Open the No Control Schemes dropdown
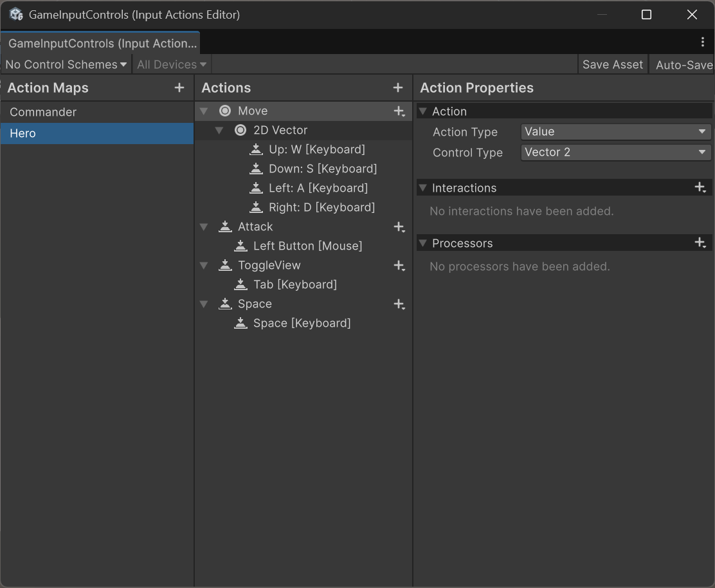Image resolution: width=715 pixels, height=588 pixels. tap(66, 65)
